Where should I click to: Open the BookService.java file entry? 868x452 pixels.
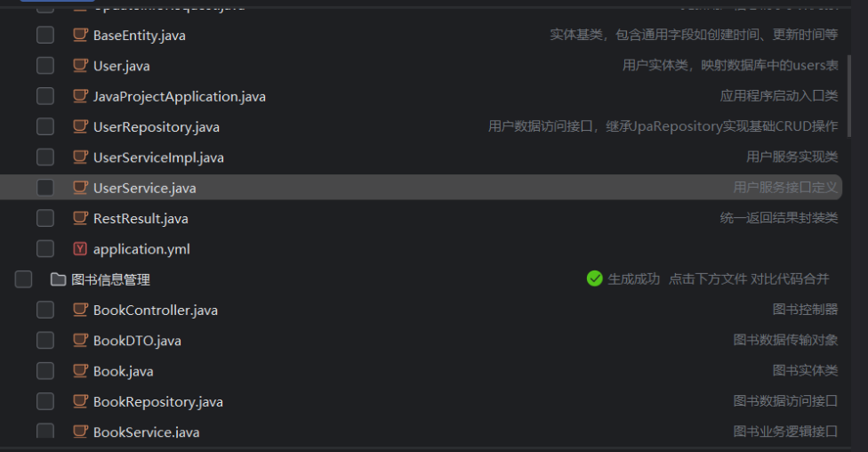pos(146,432)
